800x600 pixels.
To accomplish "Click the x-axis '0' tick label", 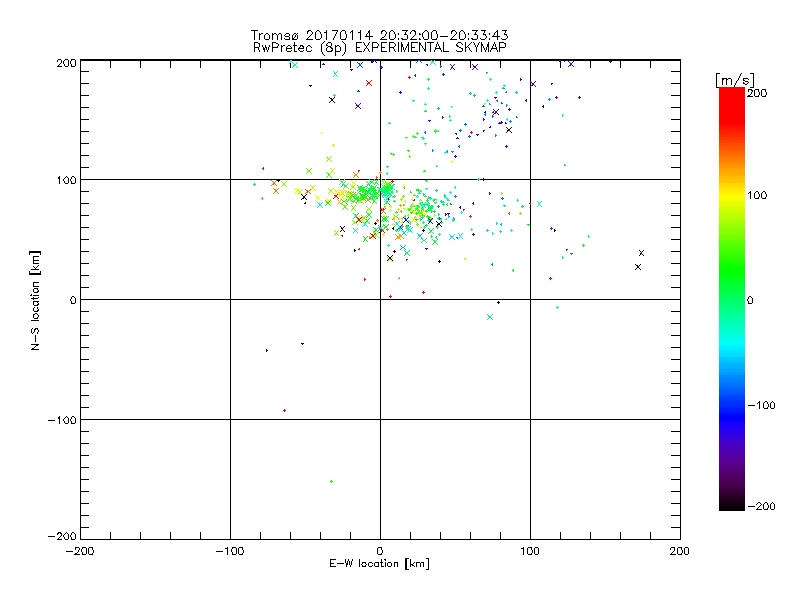I will [380, 551].
